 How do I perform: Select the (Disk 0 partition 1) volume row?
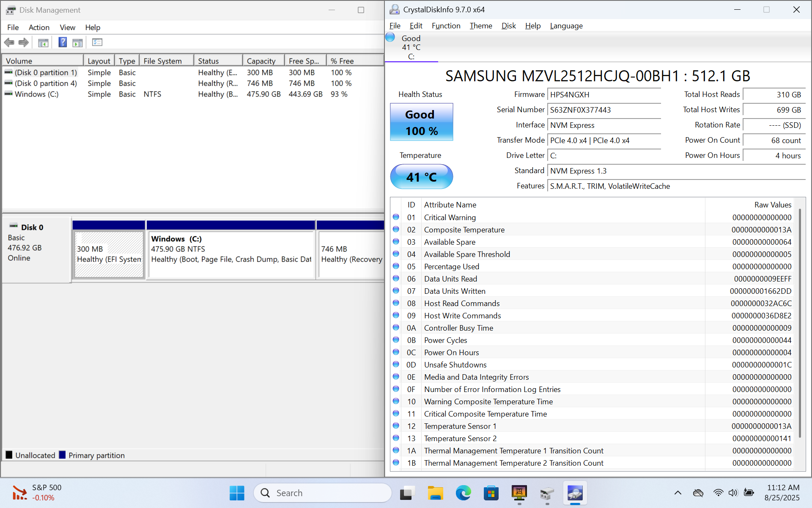[192, 72]
